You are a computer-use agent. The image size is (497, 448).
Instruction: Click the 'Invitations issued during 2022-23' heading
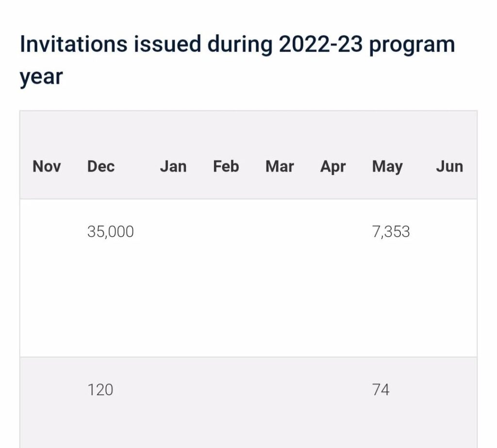(237, 60)
